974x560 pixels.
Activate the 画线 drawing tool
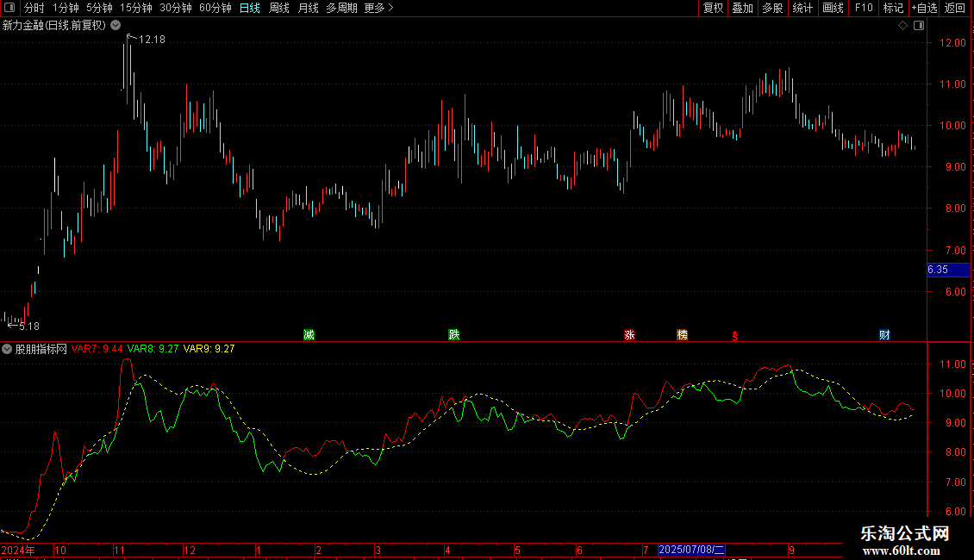[833, 8]
